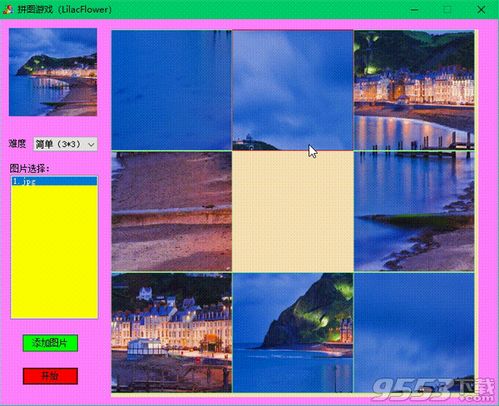Click the reference preview image thumbnail
This screenshot has height=406, width=499.
point(53,72)
